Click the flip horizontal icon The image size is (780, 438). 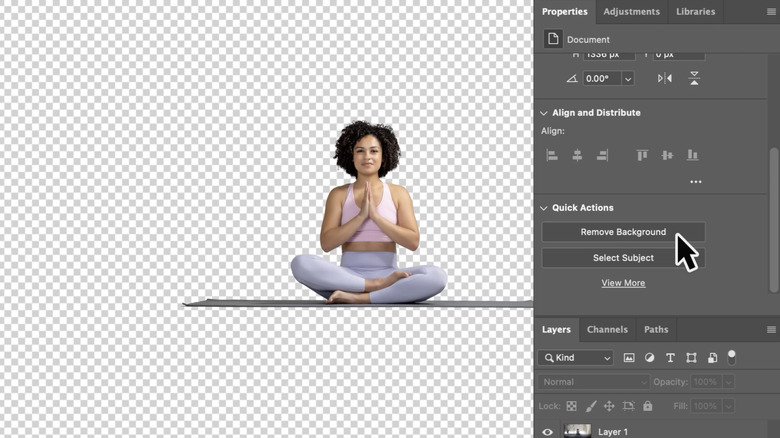click(x=665, y=78)
